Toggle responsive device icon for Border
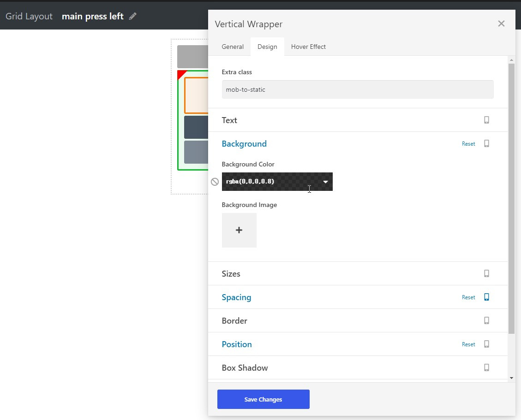Image resolution: width=521 pixels, height=420 pixels. click(x=486, y=320)
